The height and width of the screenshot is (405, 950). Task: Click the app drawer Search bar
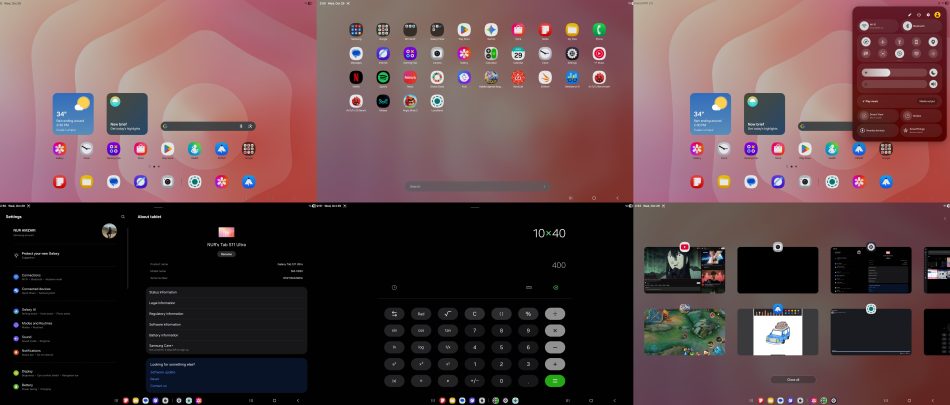(x=478, y=186)
